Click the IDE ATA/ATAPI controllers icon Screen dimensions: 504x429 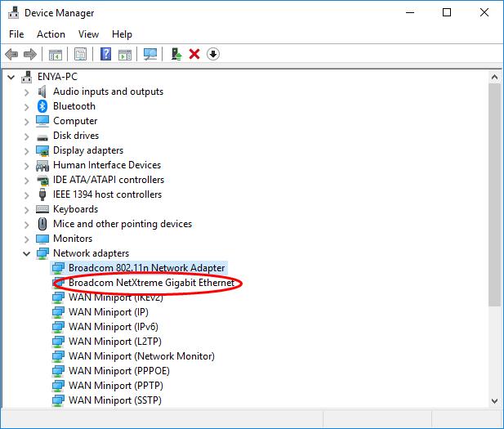tap(42, 180)
